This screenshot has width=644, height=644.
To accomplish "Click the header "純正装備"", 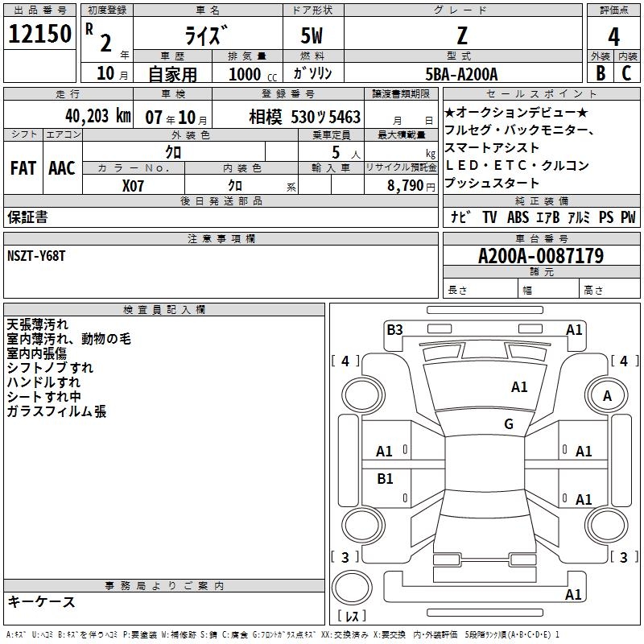I will 541,200.
